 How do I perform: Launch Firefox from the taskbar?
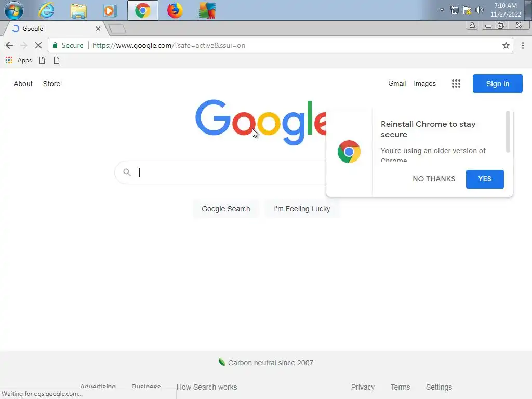coord(175,10)
